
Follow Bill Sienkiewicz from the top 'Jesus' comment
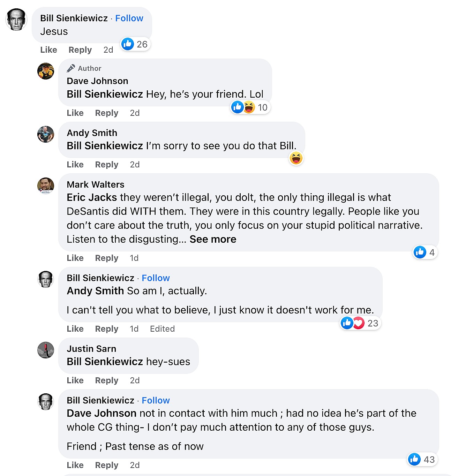(129, 18)
